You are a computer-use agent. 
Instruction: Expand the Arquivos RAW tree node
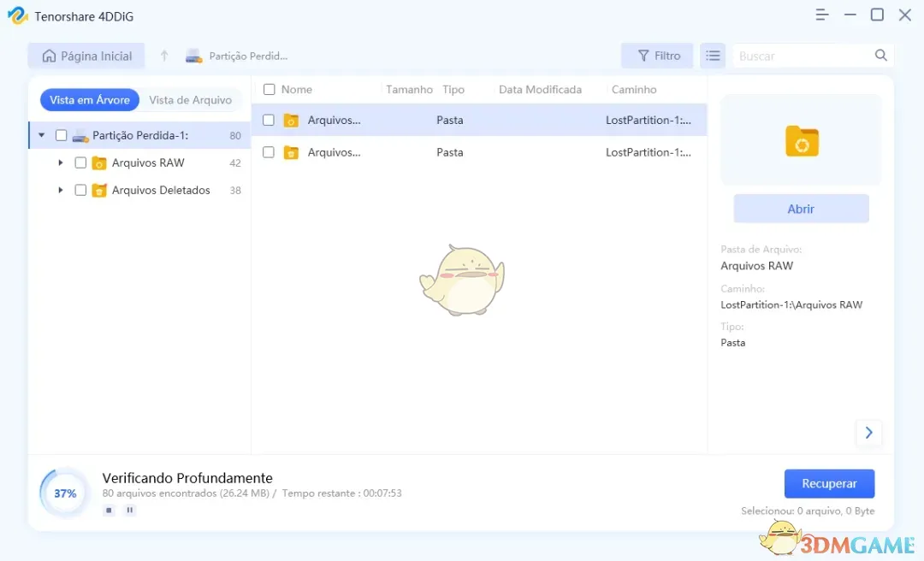[x=60, y=162]
